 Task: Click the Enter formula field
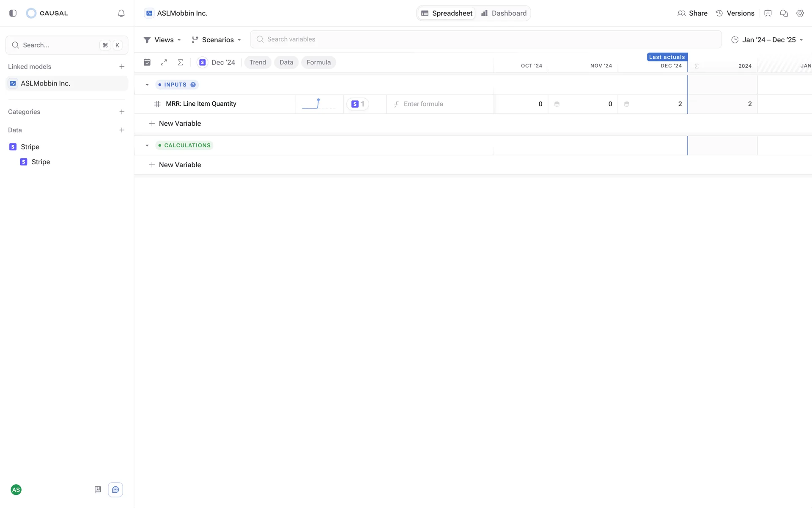tap(440, 104)
